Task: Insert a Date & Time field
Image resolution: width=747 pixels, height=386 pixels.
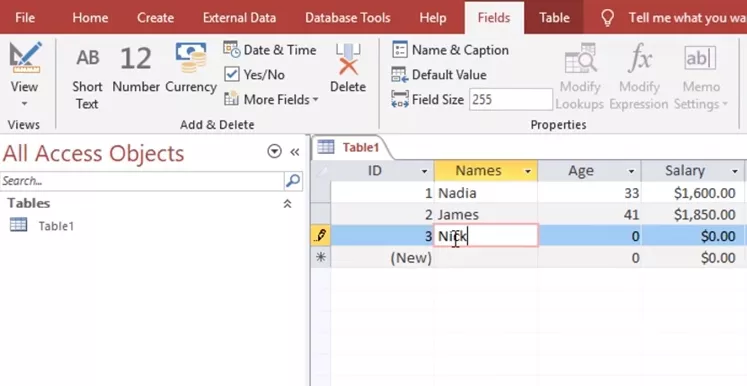Action: [x=270, y=50]
